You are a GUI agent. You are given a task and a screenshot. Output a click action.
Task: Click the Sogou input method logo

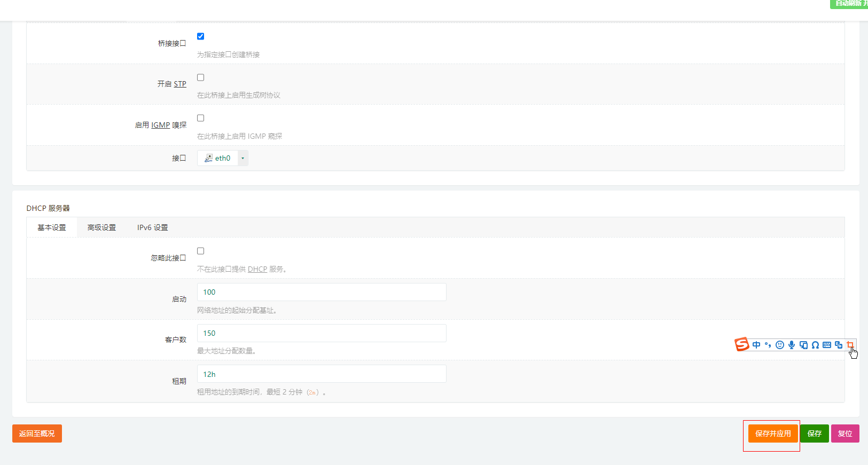741,344
